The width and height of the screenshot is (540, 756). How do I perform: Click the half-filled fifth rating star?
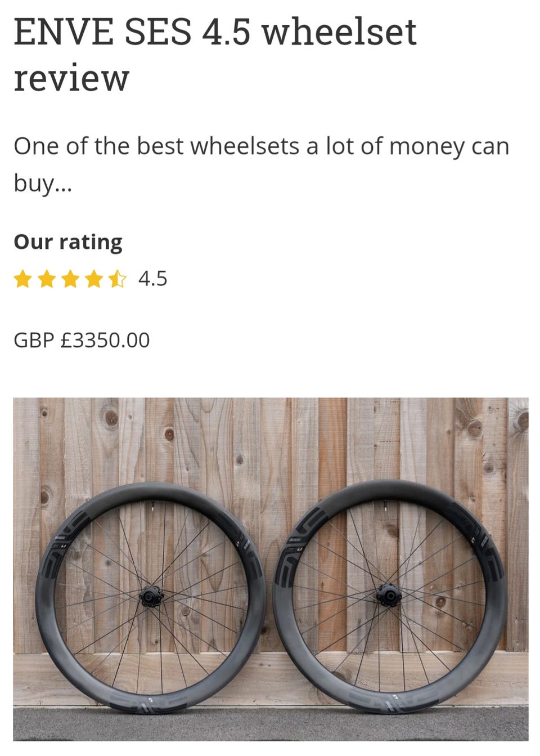117,279
